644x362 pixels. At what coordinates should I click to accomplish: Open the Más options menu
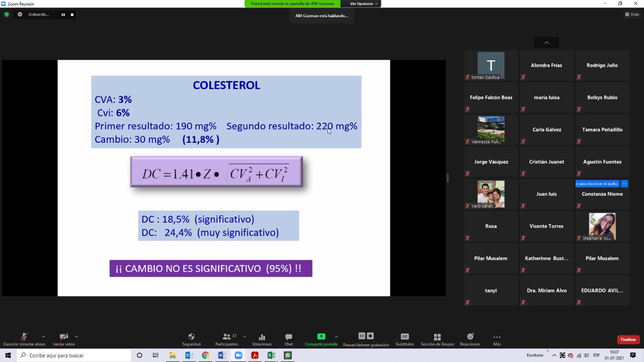[x=497, y=339]
